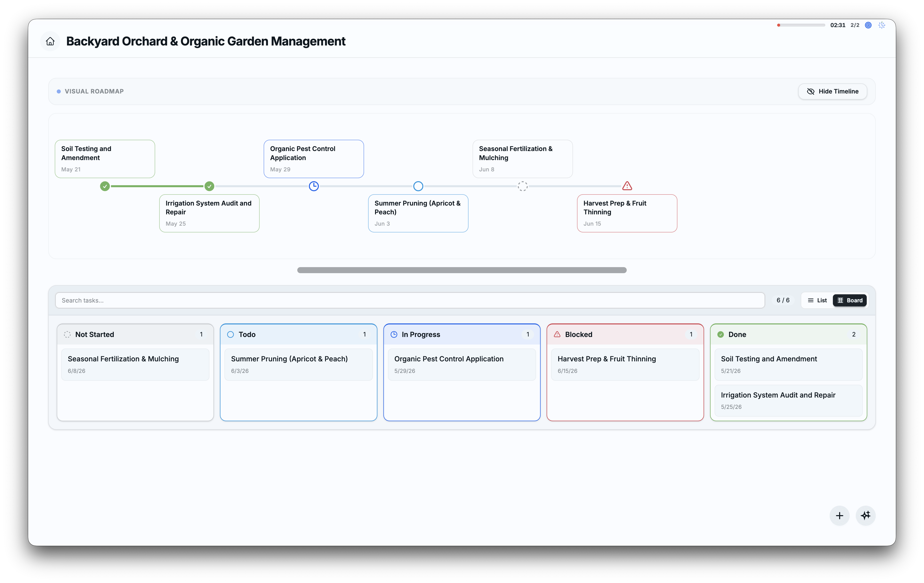924x583 pixels.
Task: Click the VISUAL ROADMAP label
Action: 94,91
